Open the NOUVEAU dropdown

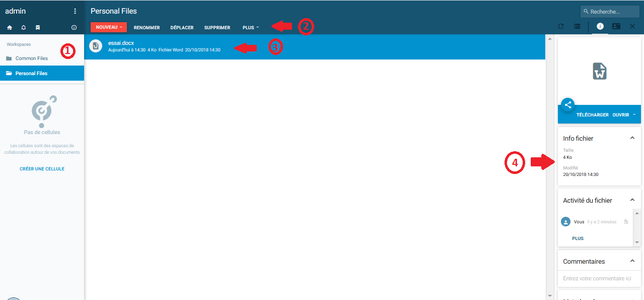coord(109,27)
